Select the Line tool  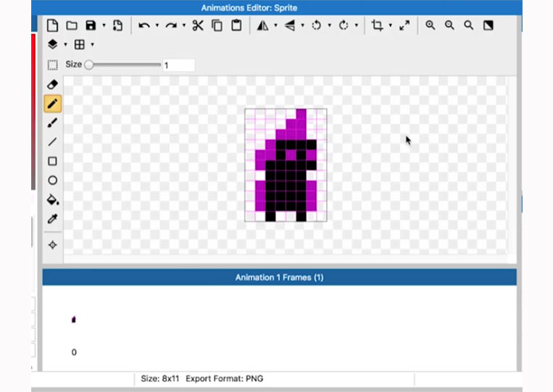coord(53,142)
